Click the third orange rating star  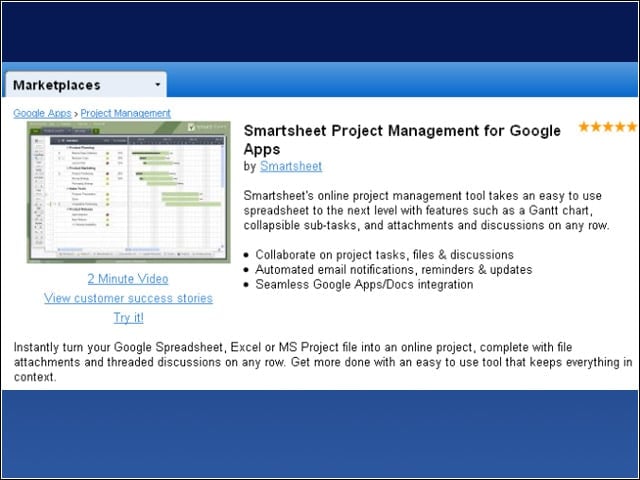(609, 127)
